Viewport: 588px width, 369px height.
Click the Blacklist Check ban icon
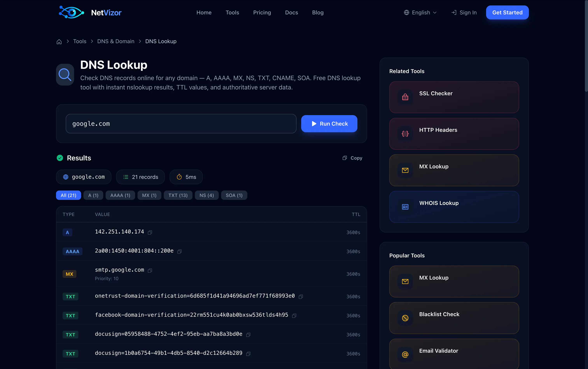point(405,318)
